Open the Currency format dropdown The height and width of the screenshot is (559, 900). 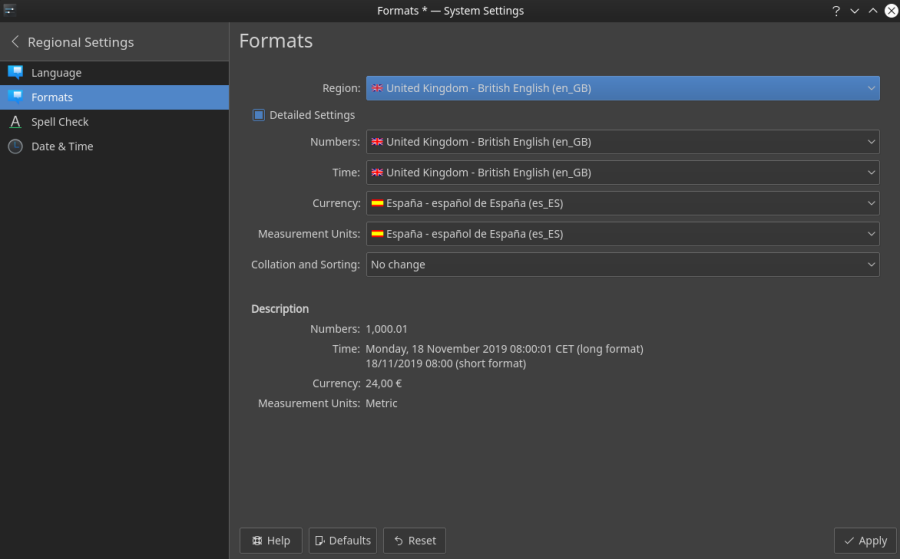coord(622,203)
